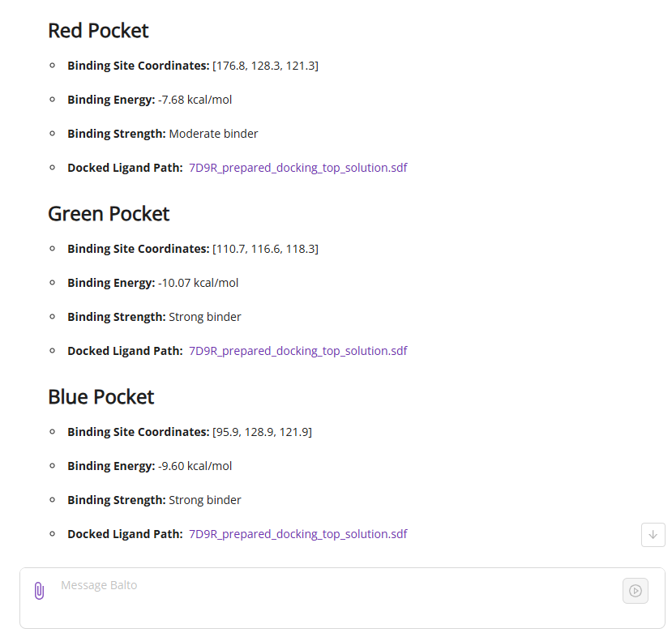Click Green Pocket's Strong binder text
Image resolution: width=672 pixels, height=637 pixels.
(x=204, y=317)
